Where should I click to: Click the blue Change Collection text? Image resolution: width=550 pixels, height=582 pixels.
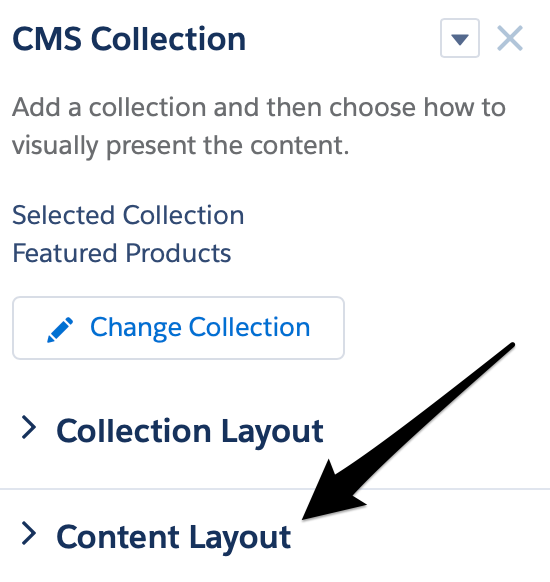(x=200, y=328)
